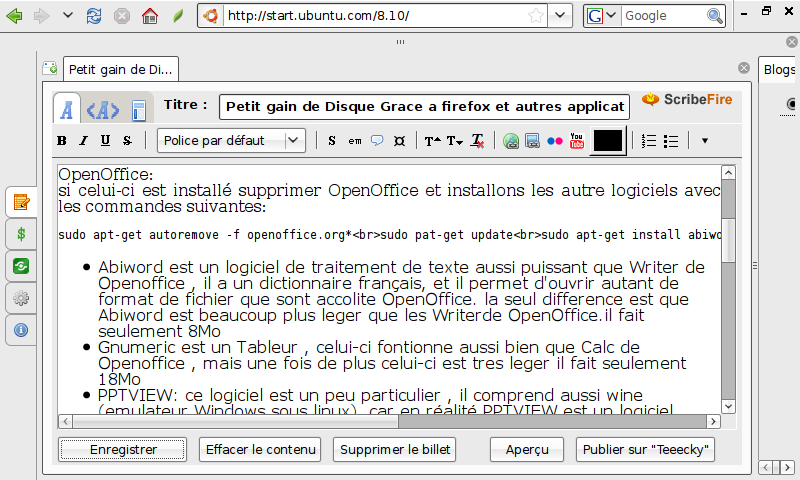Insert an image

click(532, 141)
